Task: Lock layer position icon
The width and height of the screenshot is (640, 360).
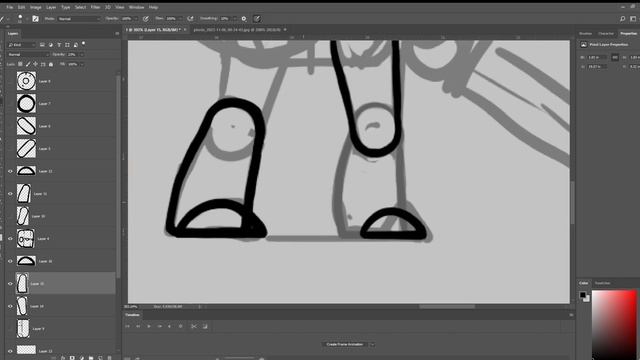Action: click(x=36, y=64)
